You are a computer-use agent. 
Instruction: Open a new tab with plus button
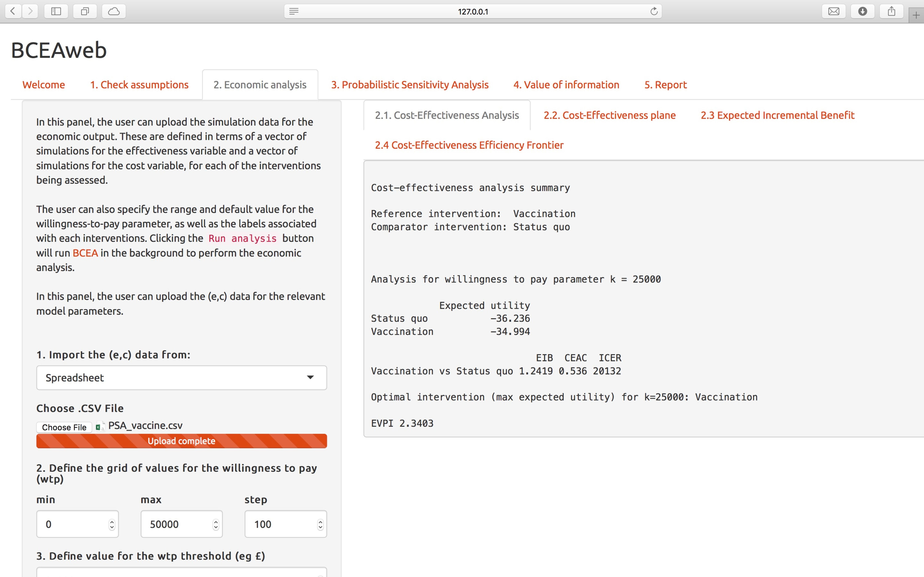916,15
